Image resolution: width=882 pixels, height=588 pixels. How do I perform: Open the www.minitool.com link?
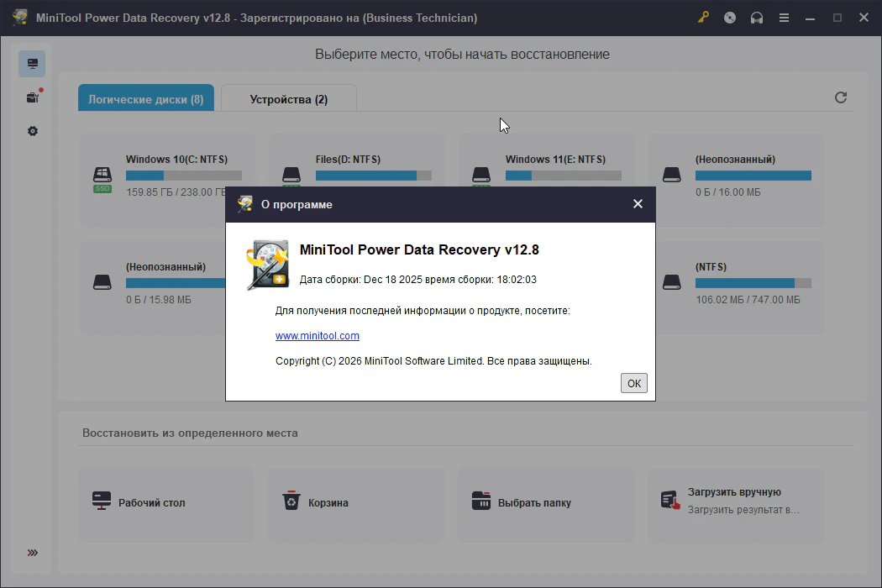pyautogui.click(x=318, y=336)
